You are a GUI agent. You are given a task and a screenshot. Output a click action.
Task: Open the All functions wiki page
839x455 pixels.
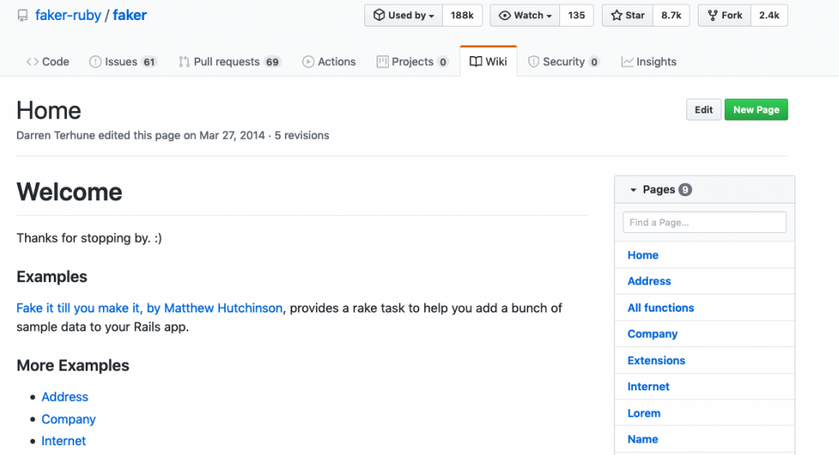point(661,308)
